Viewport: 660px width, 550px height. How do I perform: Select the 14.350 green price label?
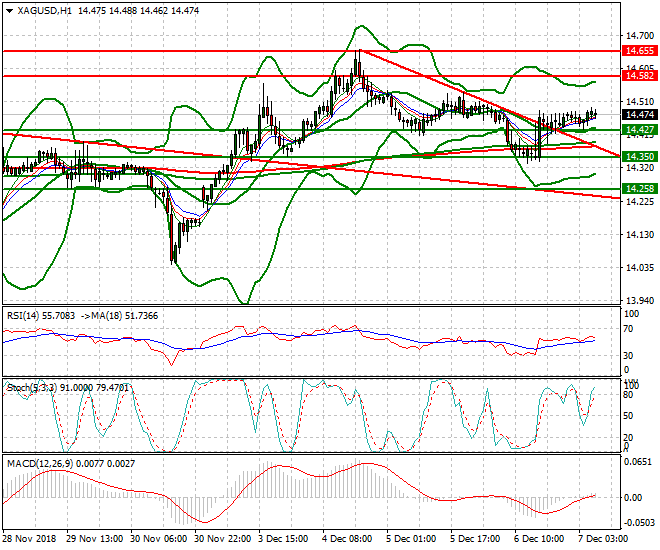[640, 157]
